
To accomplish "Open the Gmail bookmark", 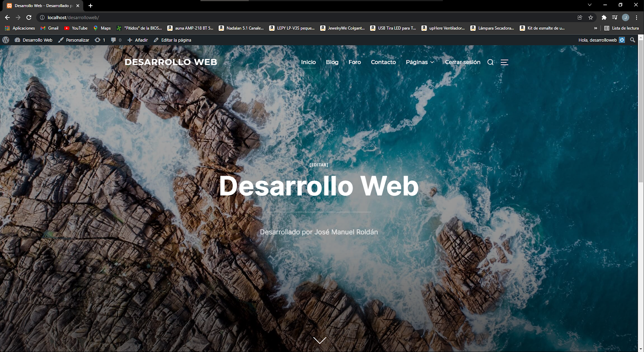I will point(50,28).
